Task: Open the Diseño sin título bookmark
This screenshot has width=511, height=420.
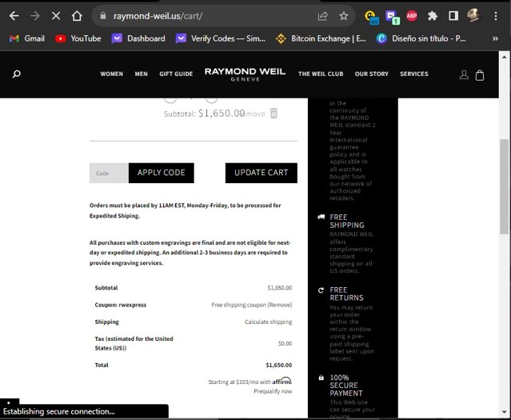Action: pos(421,38)
